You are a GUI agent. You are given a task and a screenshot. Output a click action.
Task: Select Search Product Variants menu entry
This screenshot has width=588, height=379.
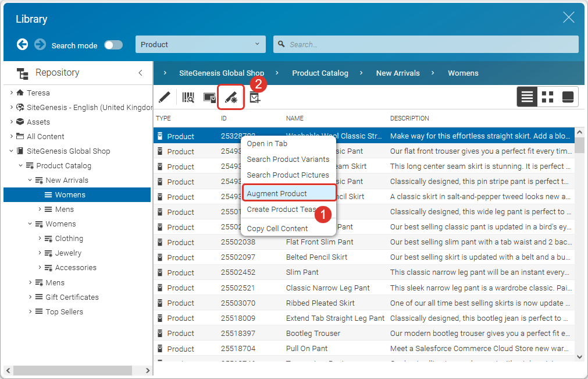(x=288, y=159)
